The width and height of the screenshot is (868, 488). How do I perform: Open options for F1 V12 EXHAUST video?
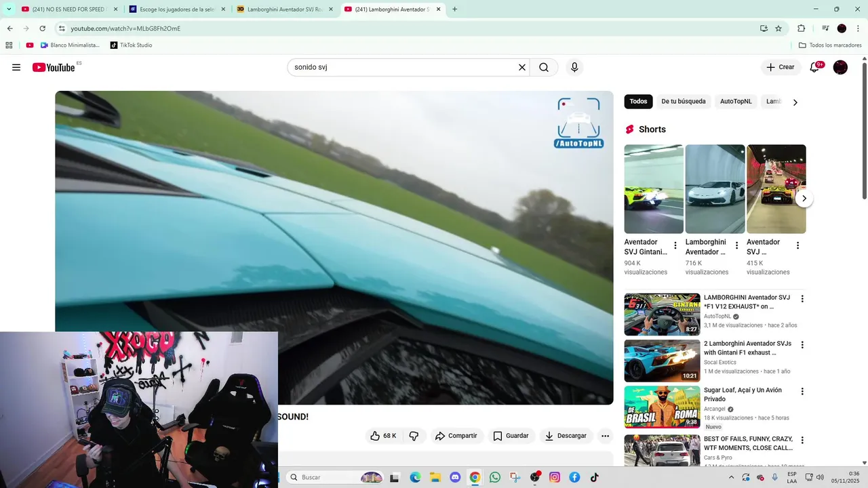[802, 299]
